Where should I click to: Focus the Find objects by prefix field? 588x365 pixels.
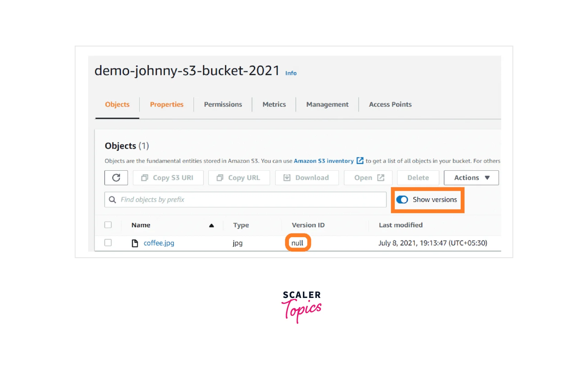coord(249,200)
